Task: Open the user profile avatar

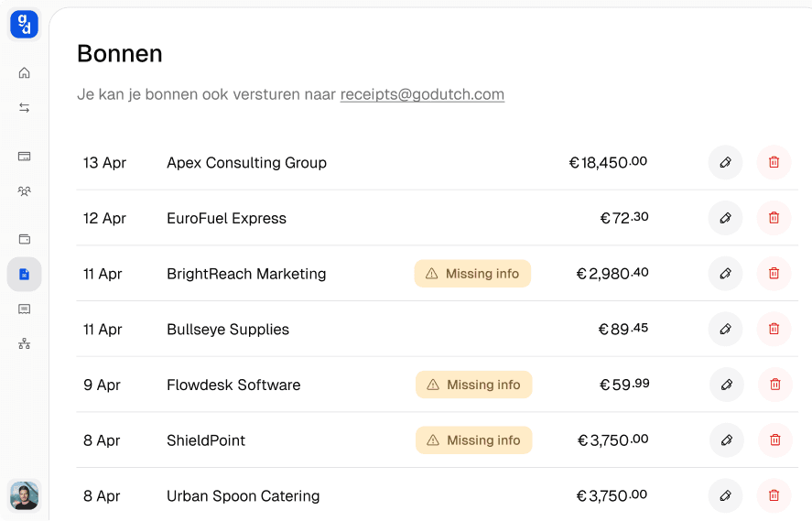Action: 25,495
